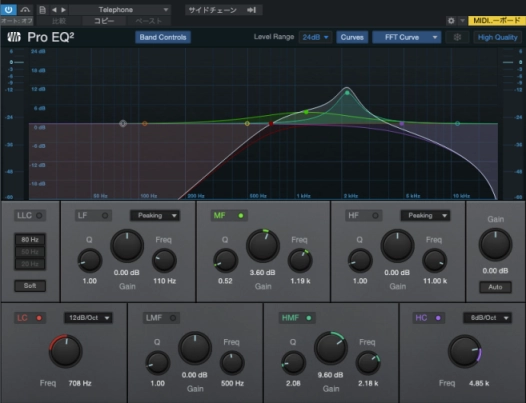This screenshot has height=403, width=526.
Task: Go to the next preset arrow
Action: pyautogui.click(x=63, y=10)
